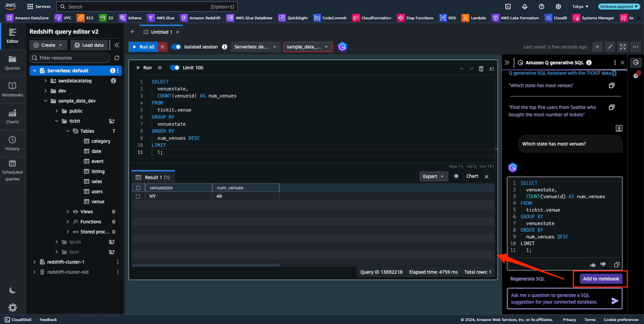Open the History sidebar icon
This screenshot has width=644, height=324.
coord(13,143)
